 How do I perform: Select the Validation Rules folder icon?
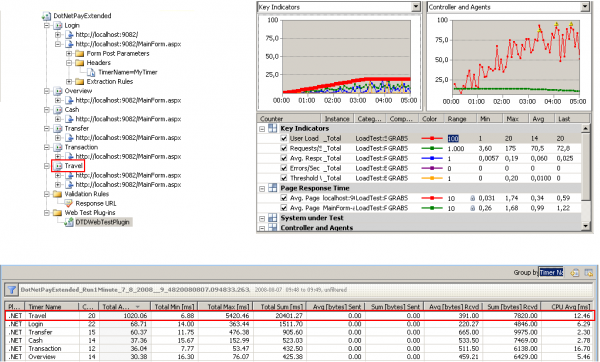[57, 194]
